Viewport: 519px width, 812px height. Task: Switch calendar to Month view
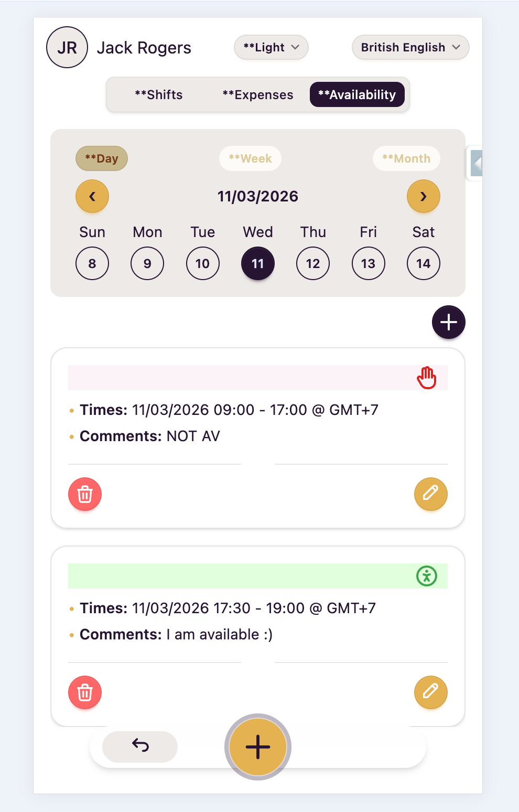[406, 158]
